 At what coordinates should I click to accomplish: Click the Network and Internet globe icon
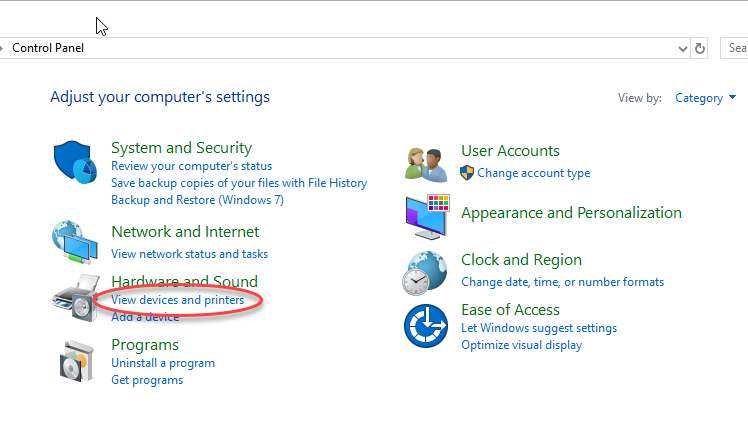click(77, 240)
